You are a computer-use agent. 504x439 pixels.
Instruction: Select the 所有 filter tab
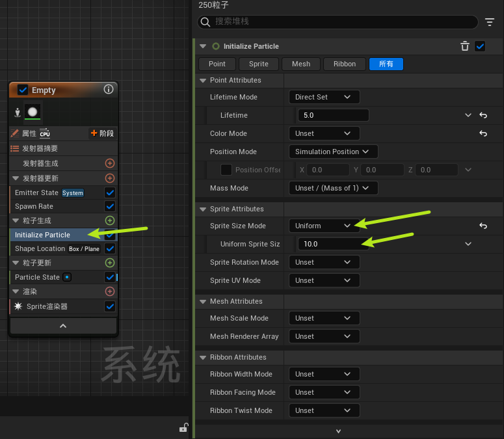click(x=386, y=64)
